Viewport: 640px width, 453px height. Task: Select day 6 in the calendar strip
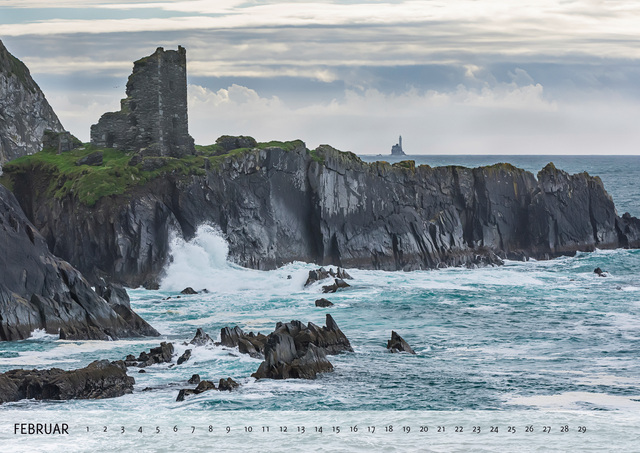point(176,429)
